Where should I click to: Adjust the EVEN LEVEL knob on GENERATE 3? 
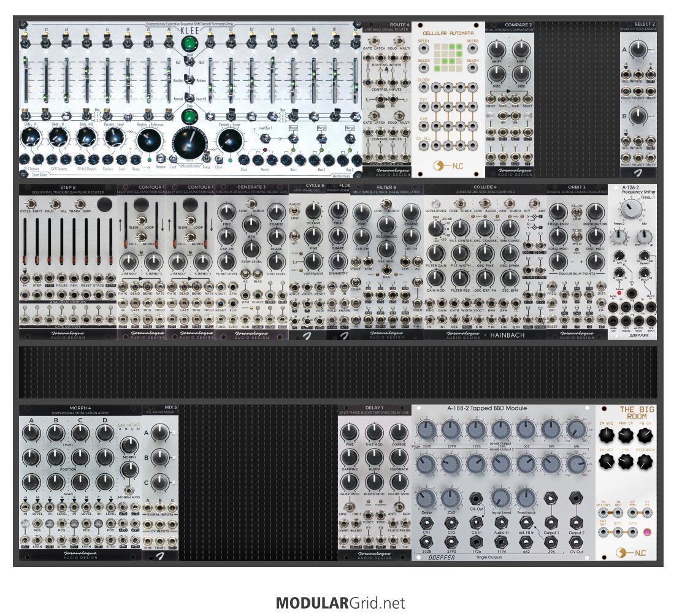pos(251,249)
